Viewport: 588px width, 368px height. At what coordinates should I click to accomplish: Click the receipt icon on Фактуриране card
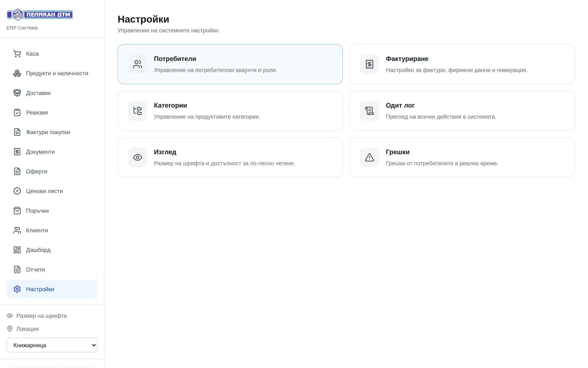coord(370,64)
